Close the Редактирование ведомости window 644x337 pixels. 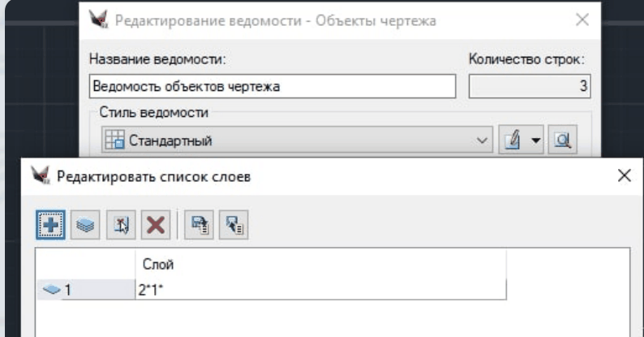582,20
